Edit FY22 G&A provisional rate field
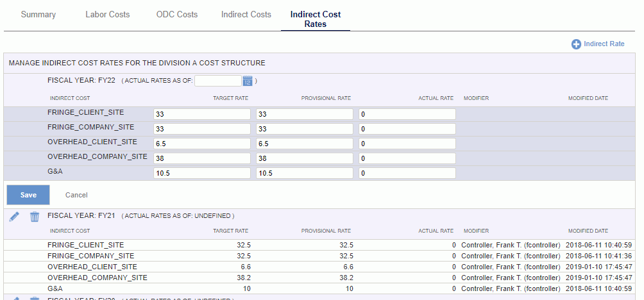This screenshot has height=300, width=644. [304, 173]
